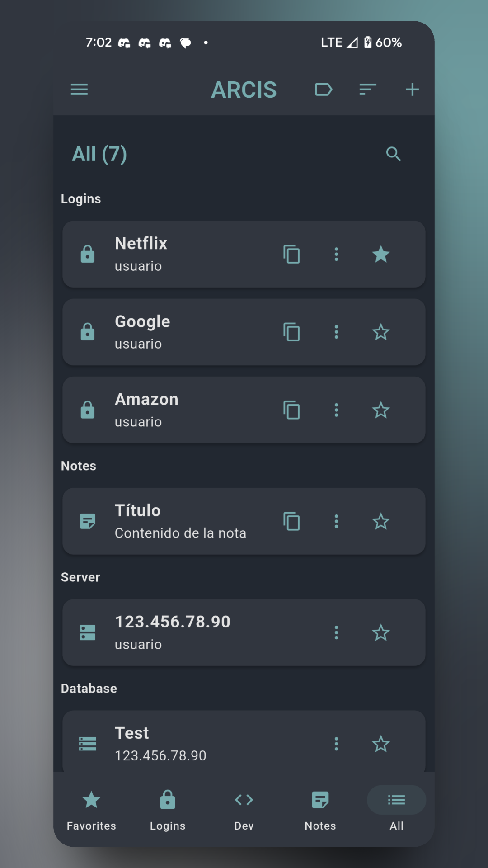Screen dimensions: 488x868
Task: Open the Google login entry
Action: click(x=244, y=332)
